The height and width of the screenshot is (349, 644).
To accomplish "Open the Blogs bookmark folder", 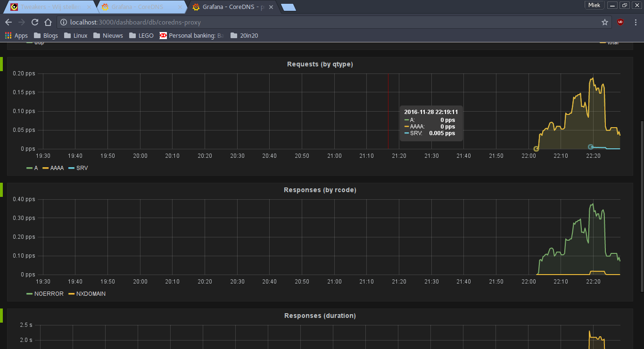I will (46, 35).
